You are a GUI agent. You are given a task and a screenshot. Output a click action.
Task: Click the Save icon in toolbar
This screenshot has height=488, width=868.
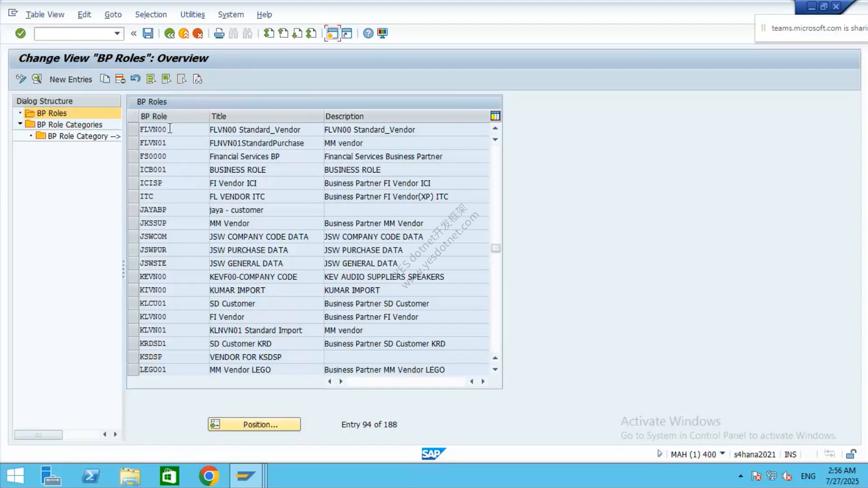coord(148,33)
